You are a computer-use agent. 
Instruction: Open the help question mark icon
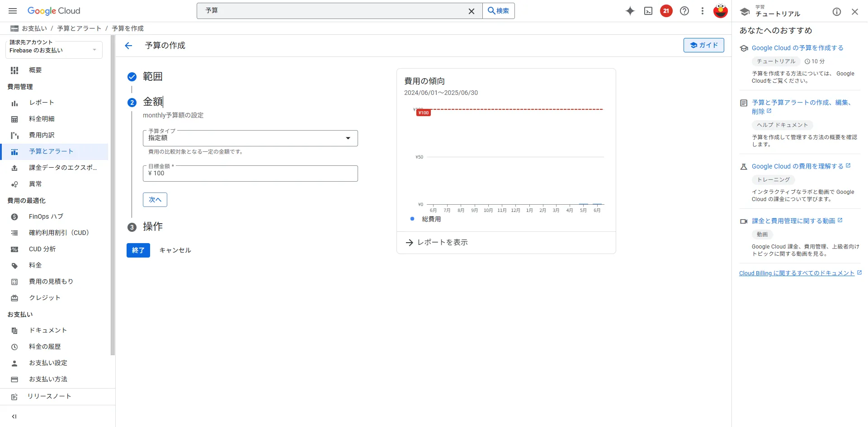(684, 11)
